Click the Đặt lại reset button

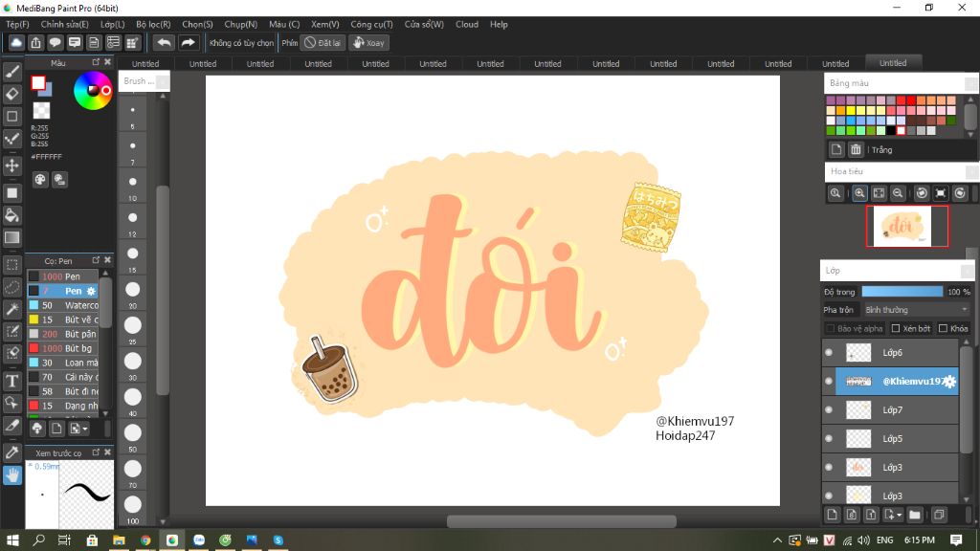tap(323, 42)
